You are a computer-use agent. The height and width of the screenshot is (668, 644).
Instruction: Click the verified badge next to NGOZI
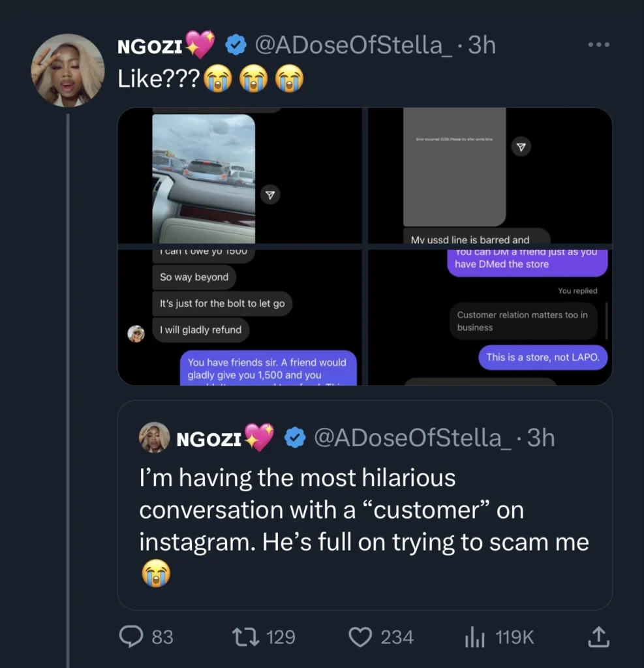coord(235,45)
